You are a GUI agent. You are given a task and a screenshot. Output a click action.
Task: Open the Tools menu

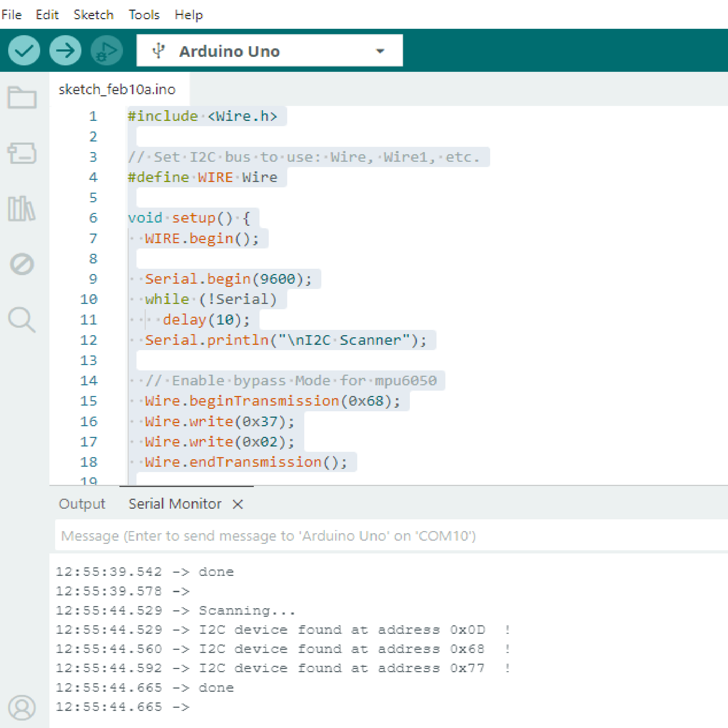[144, 15]
